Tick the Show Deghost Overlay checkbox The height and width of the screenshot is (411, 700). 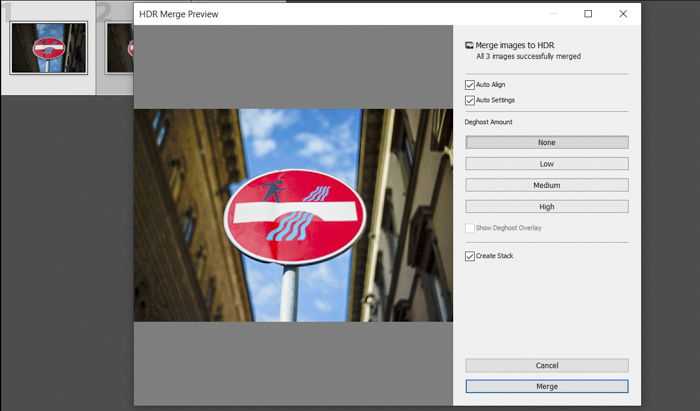[470, 228]
